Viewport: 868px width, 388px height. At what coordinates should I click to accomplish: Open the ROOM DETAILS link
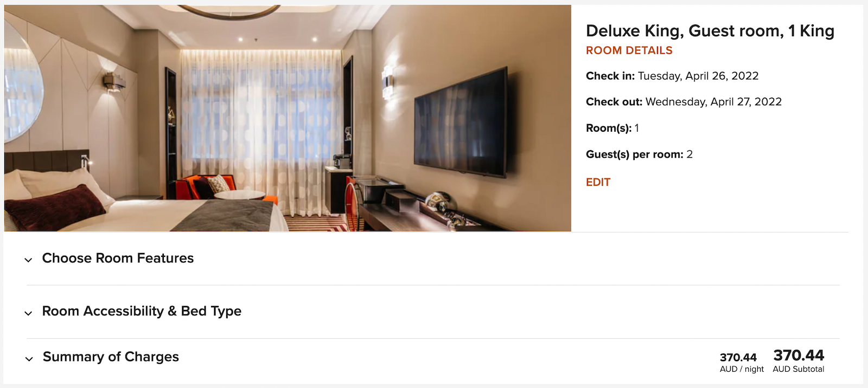[x=629, y=50]
